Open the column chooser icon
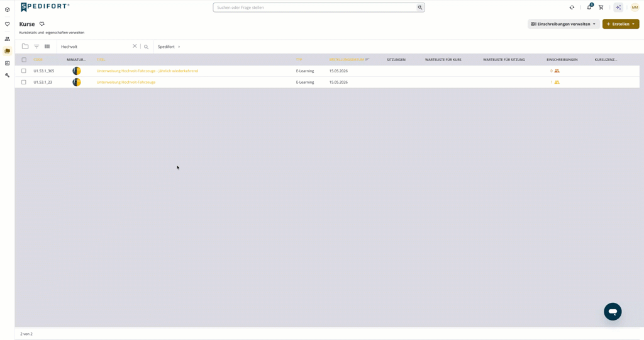 pyautogui.click(x=47, y=47)
